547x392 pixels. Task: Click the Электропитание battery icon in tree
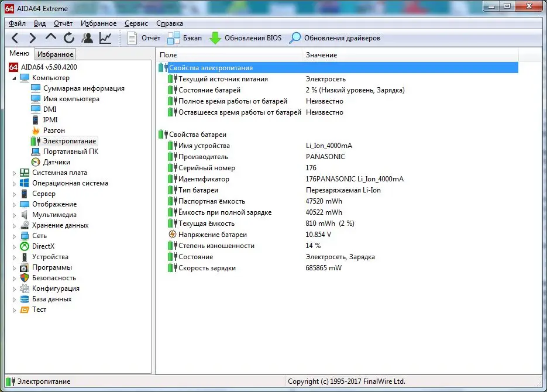[x=36, y=141]
